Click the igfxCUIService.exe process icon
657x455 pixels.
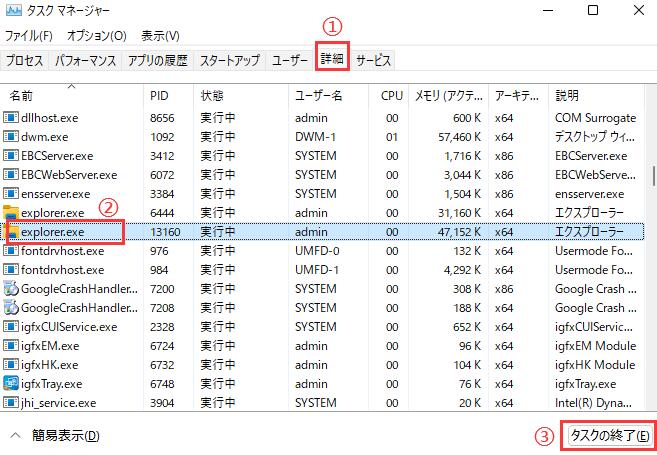(11, 326)
